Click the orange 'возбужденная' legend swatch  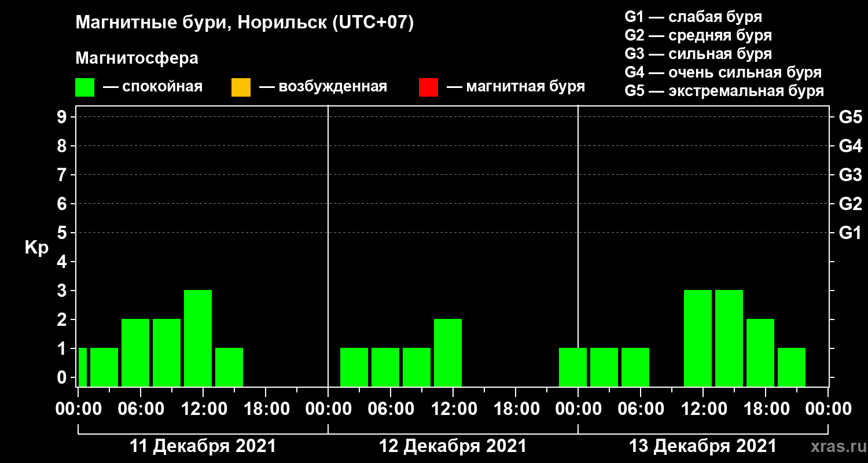click(241, 87)
